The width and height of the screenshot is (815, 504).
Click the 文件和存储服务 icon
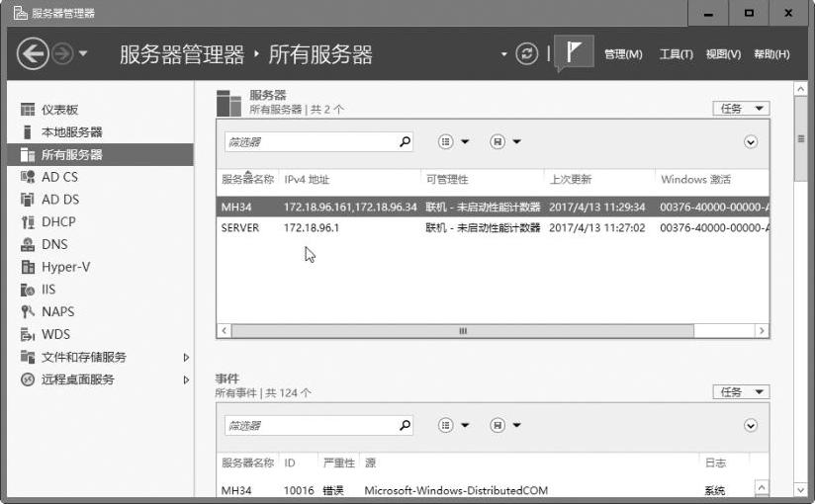pos(28,357)
